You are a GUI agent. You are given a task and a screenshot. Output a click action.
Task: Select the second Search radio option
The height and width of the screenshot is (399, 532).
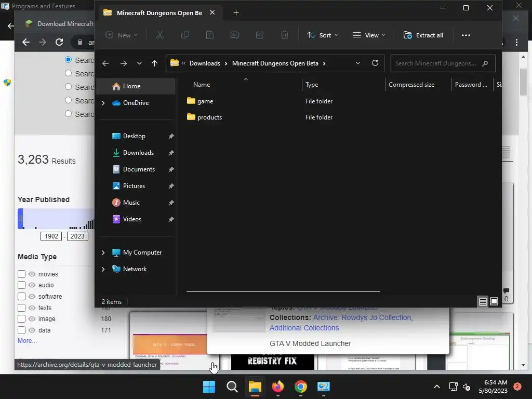tap(68, 73)
